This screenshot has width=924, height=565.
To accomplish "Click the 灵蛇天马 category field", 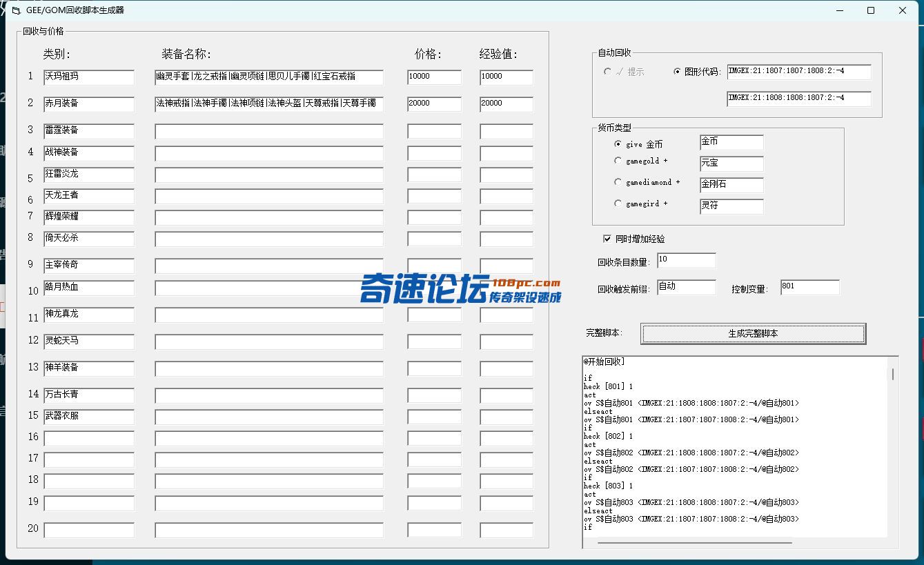I will pos(89,341).
